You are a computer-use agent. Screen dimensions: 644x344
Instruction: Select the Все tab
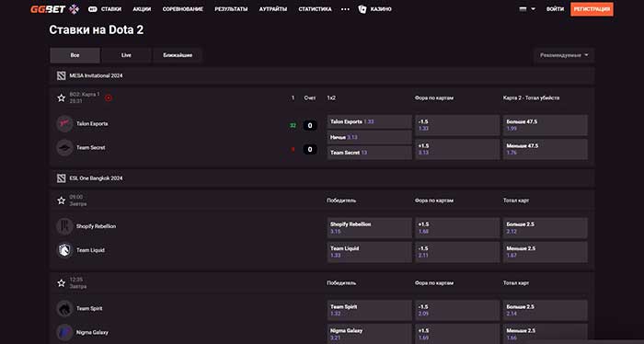(x=75, y=55)
